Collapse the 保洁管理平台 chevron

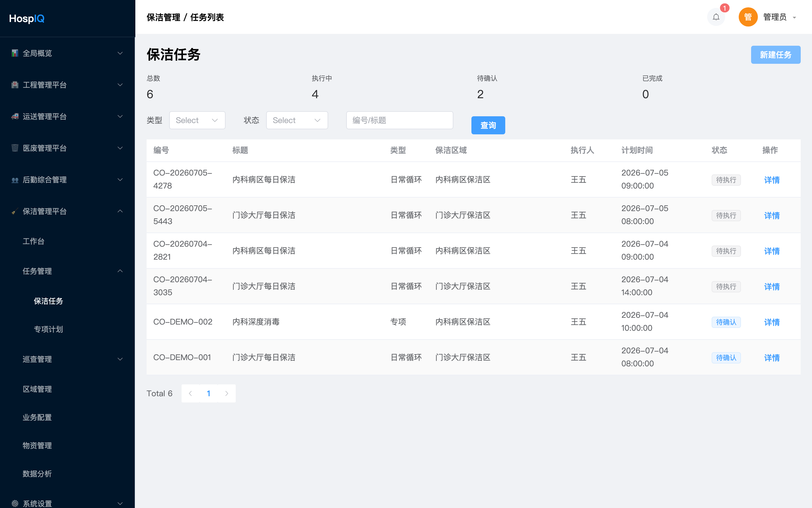[x=120, y=211]
